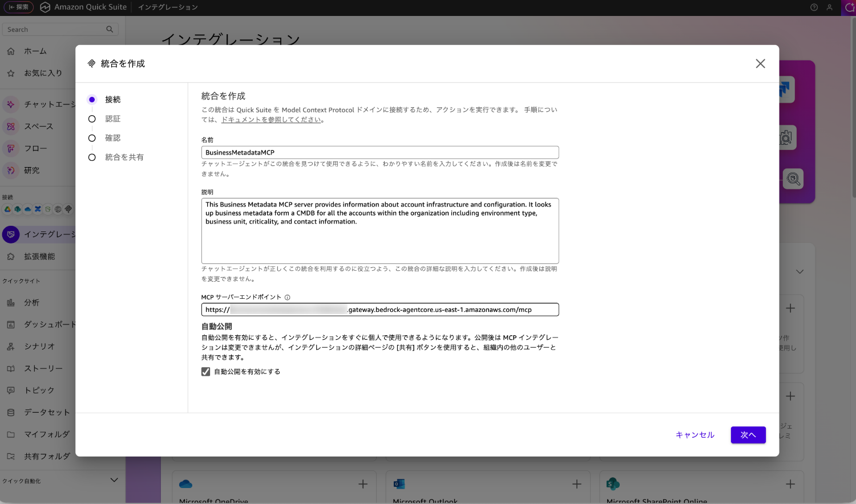The image size is (856, 504).
Task: Collapse the section chevron behind the dialog
Action: coord(800,272)
